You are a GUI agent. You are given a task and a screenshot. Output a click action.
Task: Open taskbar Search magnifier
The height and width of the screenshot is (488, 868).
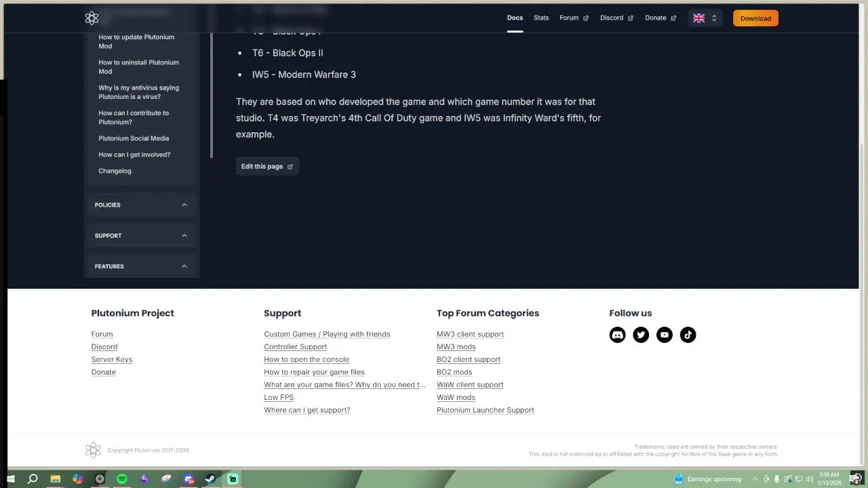click(x=33, y=479)
